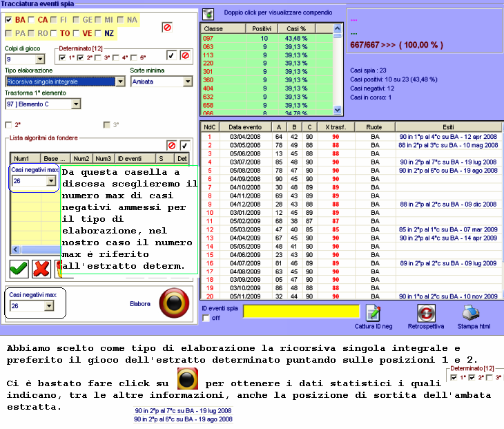504x429 pixels.
Task: Enable Determinato 3ª position checkbox
Action: 98,57
